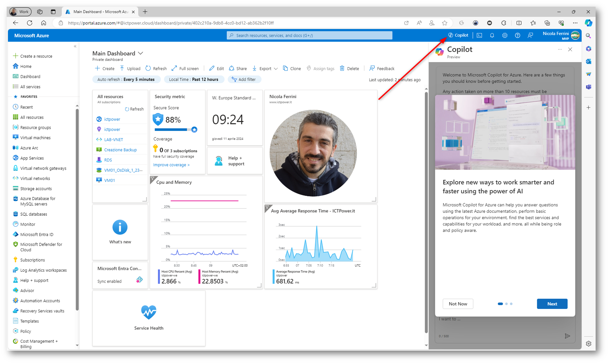Close the Copilot panel
This screenshot has width=609, height=364.
pos(570,49)
